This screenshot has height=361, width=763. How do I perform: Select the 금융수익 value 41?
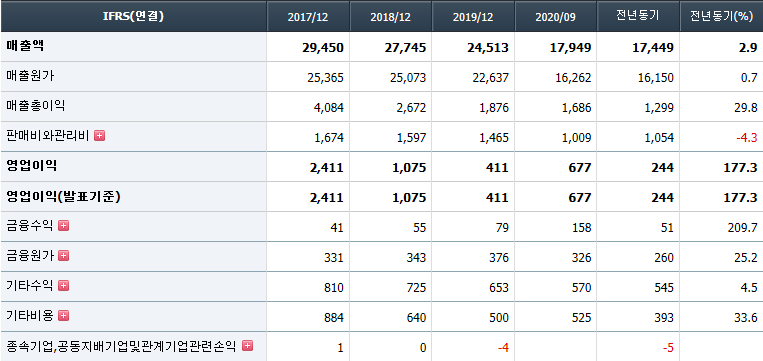click(337, 228)
